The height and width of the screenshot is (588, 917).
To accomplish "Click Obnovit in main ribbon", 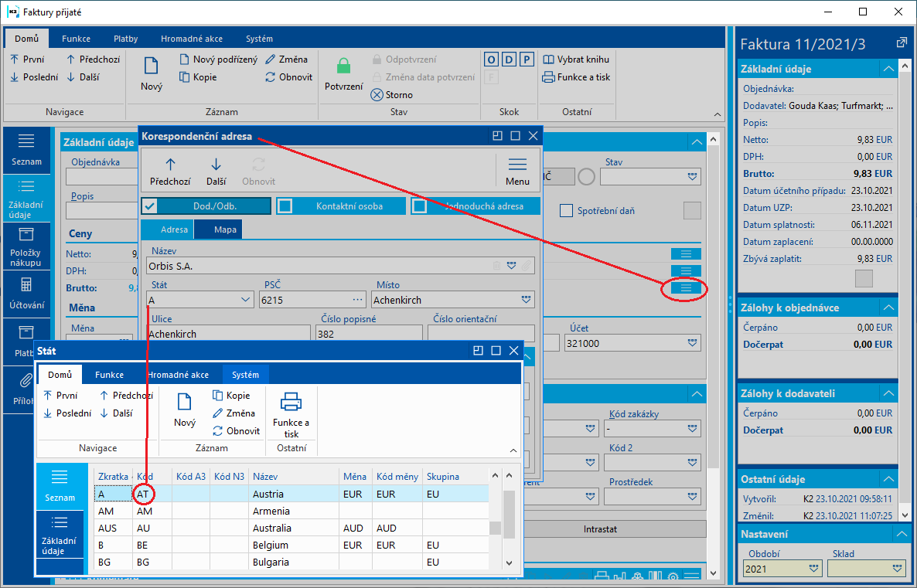I will click(289, 77).
